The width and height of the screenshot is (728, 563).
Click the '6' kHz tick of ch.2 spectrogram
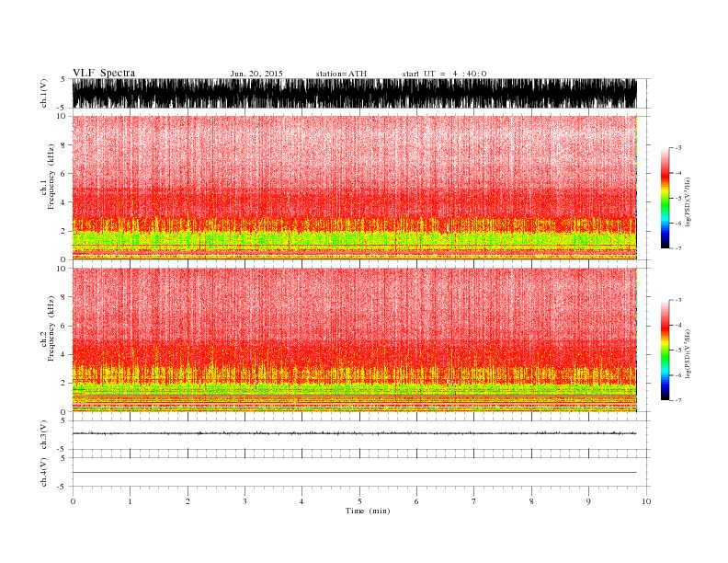(63, 326)
